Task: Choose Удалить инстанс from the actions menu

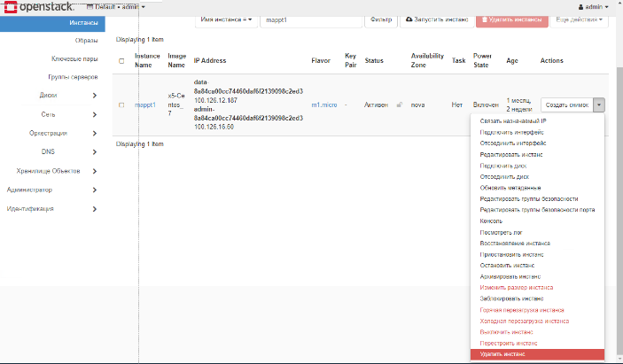Action: pyautogui.click(x=536, y=354)
